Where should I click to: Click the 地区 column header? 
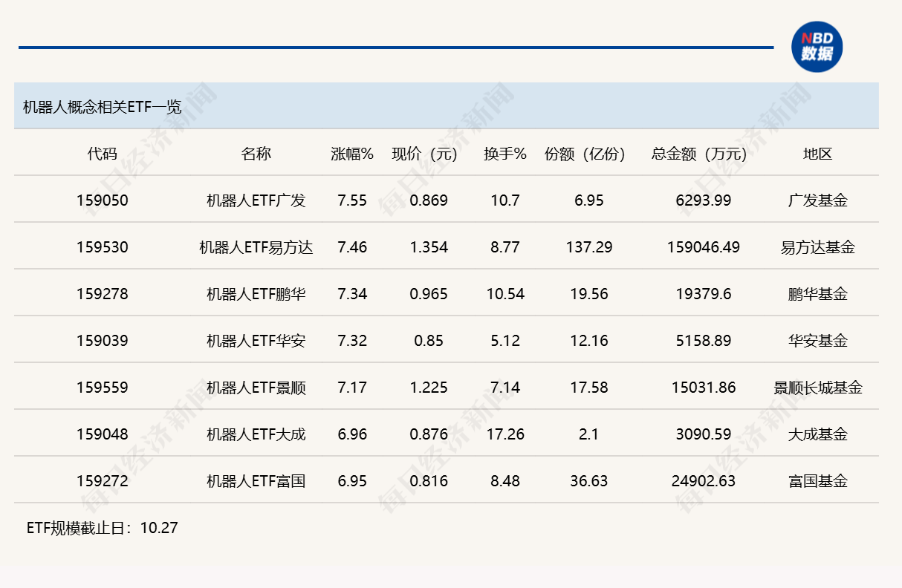click(817, 154)
